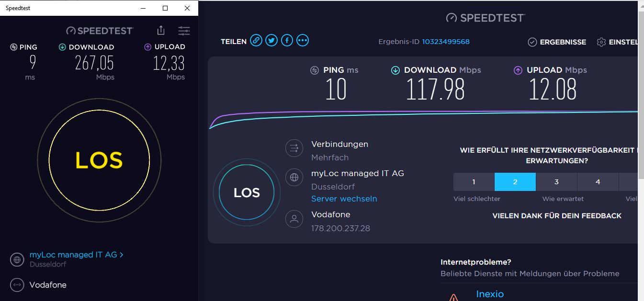The height and width of the screenshot is (301, 644).
Task: Click the globe icon beside myLoc server
Action: click(x=294, y=178)
